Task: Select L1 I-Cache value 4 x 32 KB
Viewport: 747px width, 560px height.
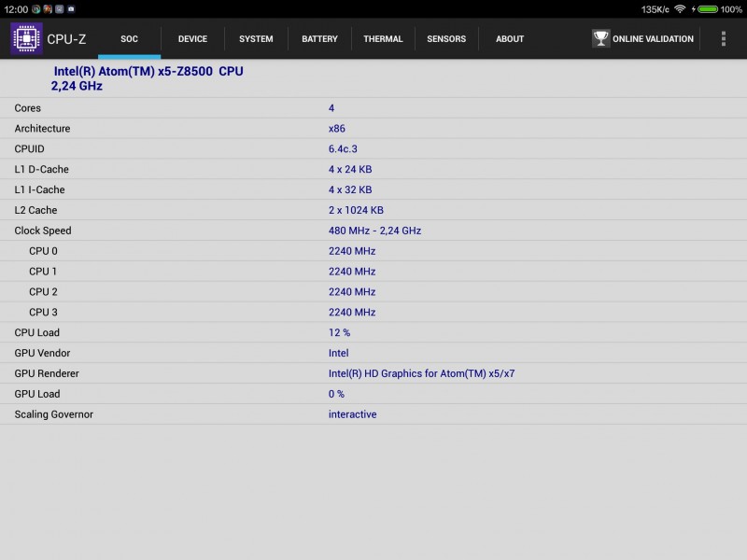Action: [x=350, y=190]
